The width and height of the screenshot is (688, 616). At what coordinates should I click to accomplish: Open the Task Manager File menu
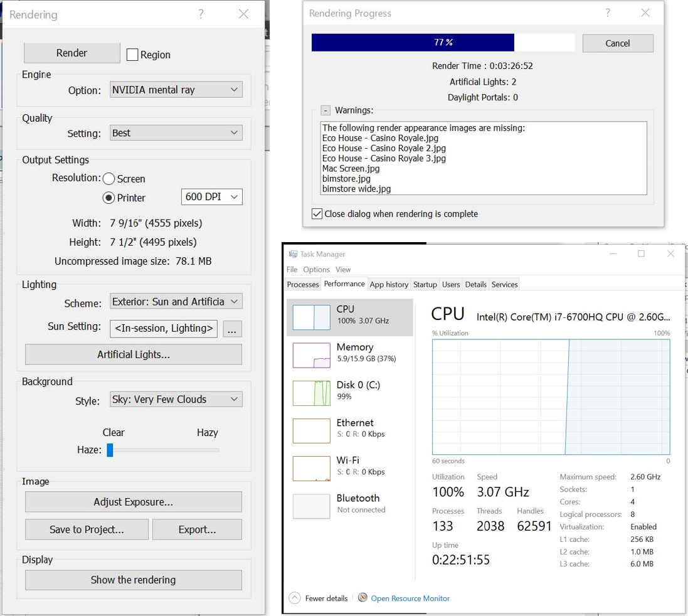(292, 269)
